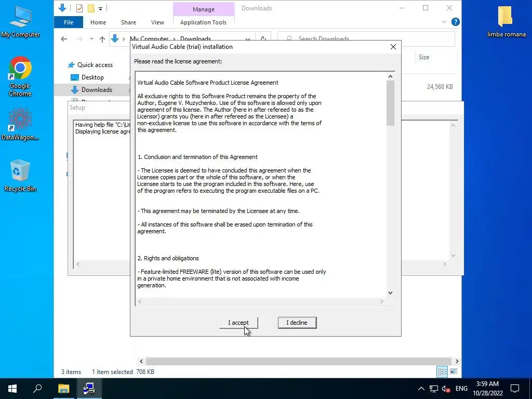The image size is (532, 399).
Task: Open limba romana desktop folder
Action: coord(506,21)
